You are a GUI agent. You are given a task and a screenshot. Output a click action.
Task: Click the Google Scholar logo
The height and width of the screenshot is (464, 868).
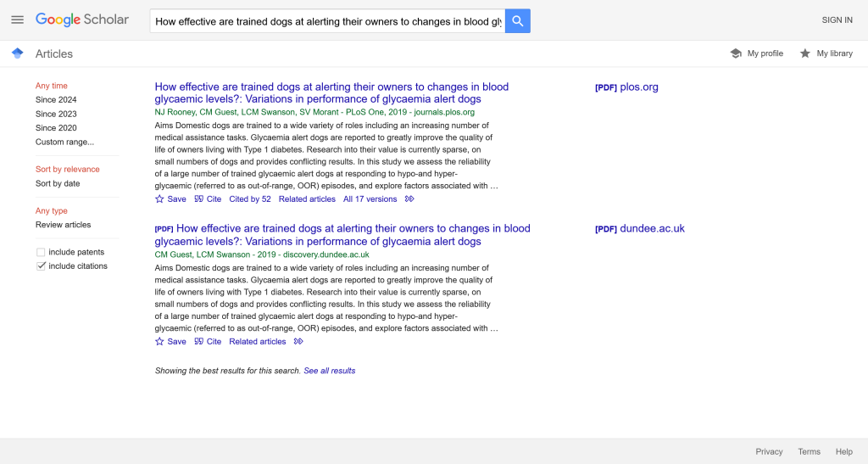[x=82, y=20]
